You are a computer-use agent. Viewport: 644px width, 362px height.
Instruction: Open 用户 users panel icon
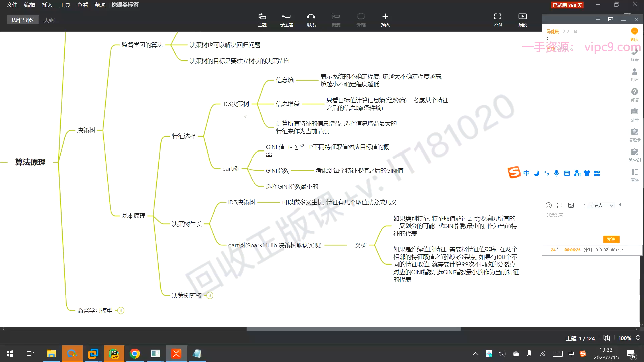[x=634, y=72]
